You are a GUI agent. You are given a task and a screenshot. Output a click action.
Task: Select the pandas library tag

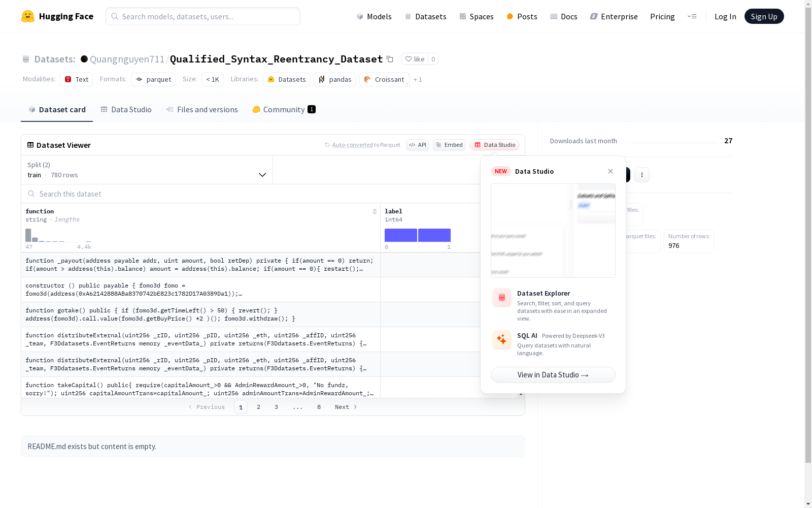[335, 79]
